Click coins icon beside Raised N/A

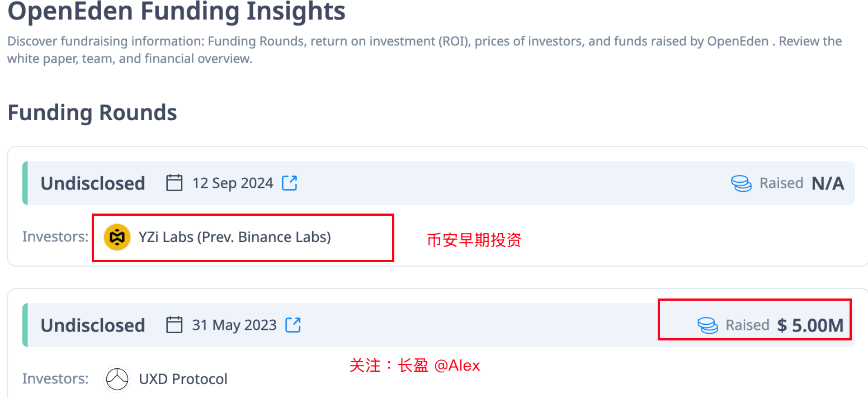click(x=742, y=183)
